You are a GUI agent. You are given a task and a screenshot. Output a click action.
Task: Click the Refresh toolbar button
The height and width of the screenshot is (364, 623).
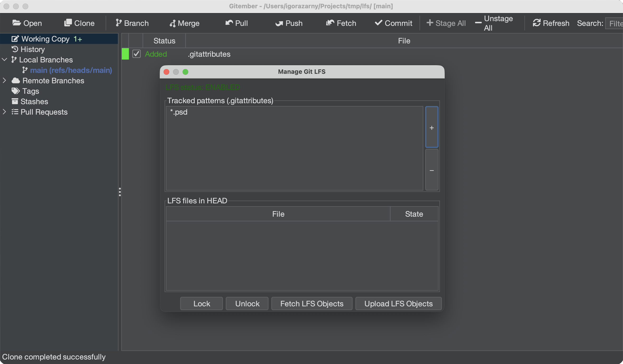pyautogui.click(x=551, y=23)
